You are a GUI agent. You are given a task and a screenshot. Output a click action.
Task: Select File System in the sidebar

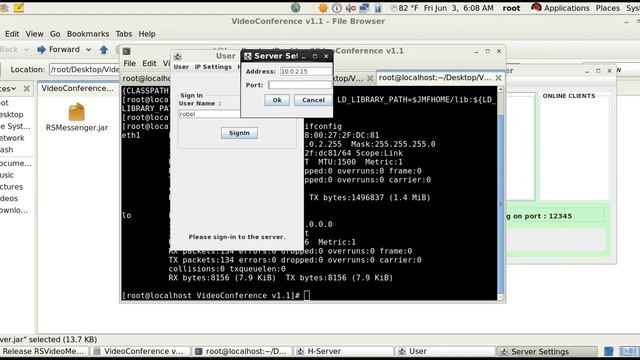tap(15, 127)
